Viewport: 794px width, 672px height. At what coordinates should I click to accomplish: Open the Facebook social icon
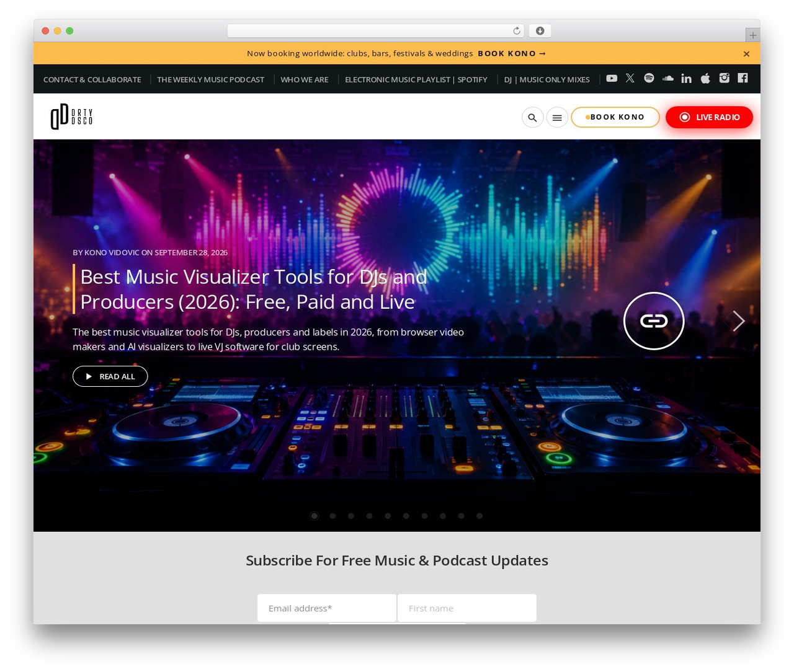pos(743,78)
